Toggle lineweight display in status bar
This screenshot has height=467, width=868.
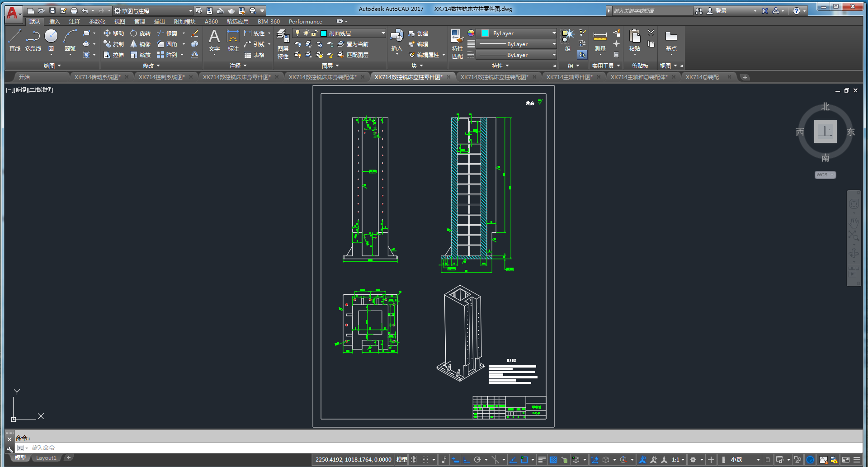pyautogui.click(x=542, y=460)
